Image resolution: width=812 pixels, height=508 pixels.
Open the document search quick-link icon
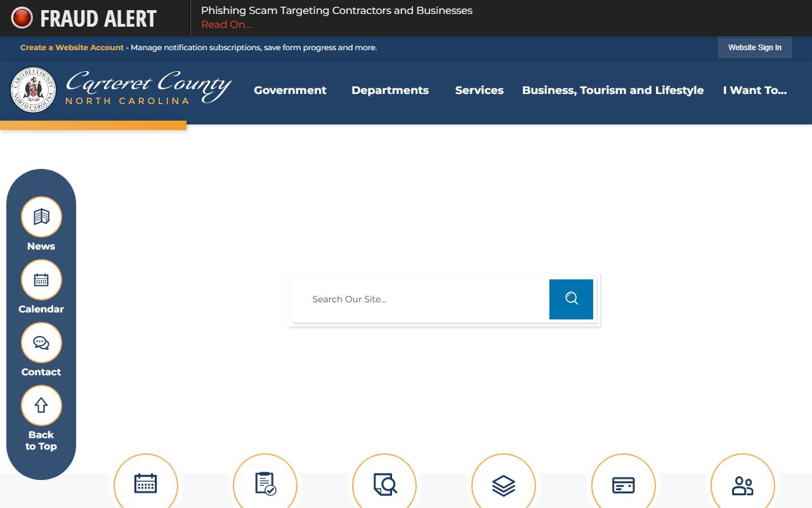tap(384, 484)
